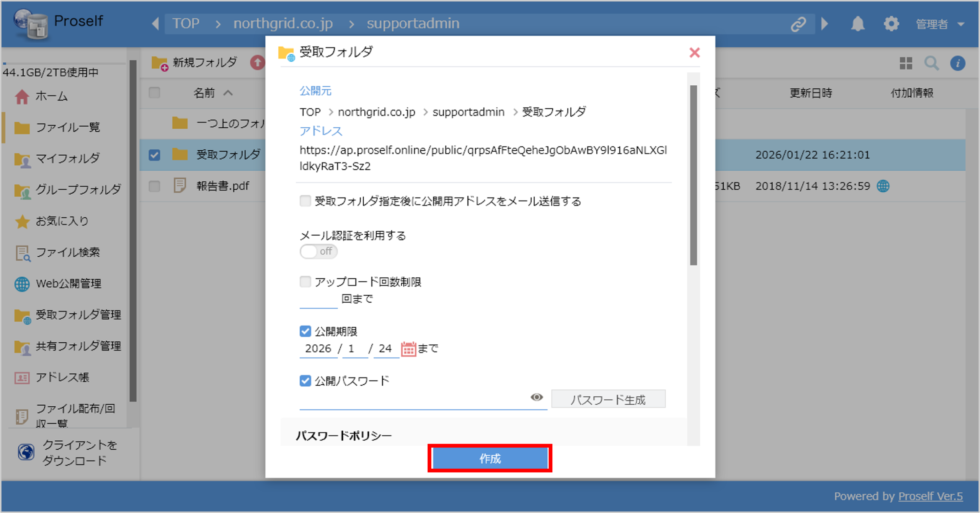Open notifications via the bell icon
The width and height of the screenshot is (980, 513).
(857, 23)
